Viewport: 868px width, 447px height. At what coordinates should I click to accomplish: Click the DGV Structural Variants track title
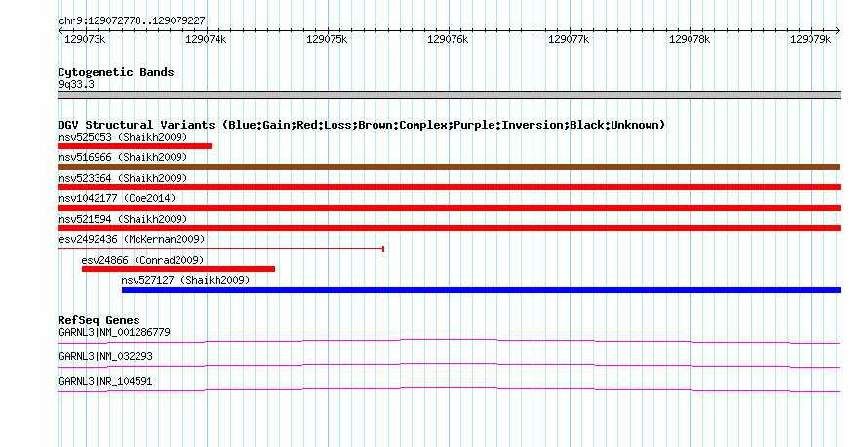[362, 125]
